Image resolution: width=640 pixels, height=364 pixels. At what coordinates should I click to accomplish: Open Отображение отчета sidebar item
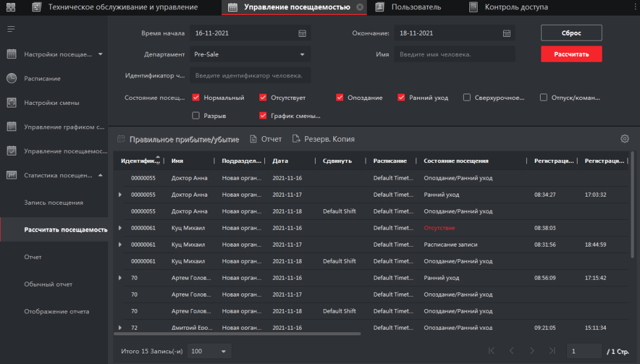[x=56, y=312]
